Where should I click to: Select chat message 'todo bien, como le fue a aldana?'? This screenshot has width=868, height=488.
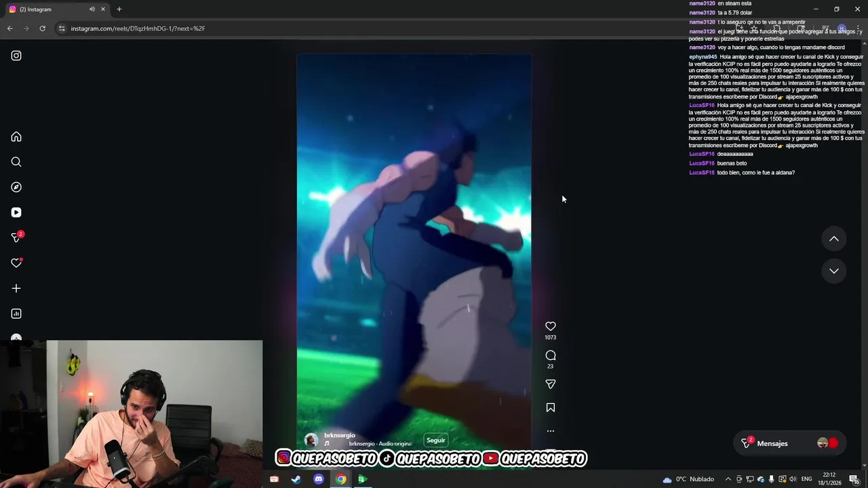pos(755,173)
